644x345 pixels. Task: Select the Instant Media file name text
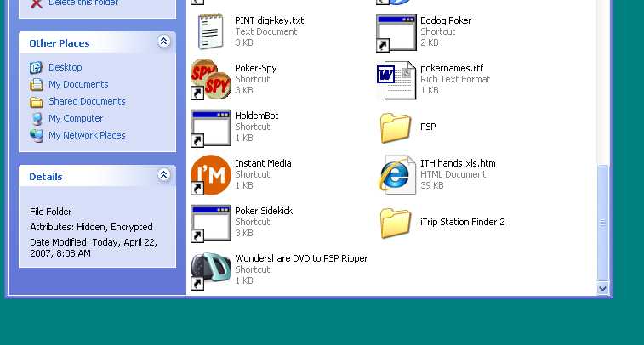(263, 163)
